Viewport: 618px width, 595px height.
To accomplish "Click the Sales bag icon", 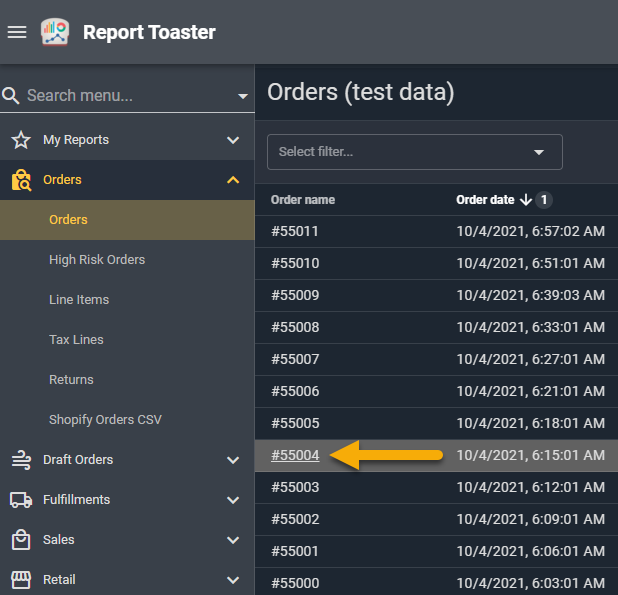I will click(21, 540).
